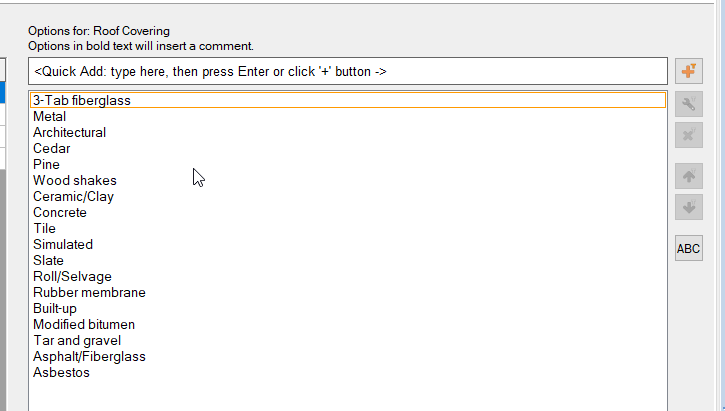This screenshot has height=411, width=725.
Task: Pick Wood shakes from the list
Action: pos(75,181)
